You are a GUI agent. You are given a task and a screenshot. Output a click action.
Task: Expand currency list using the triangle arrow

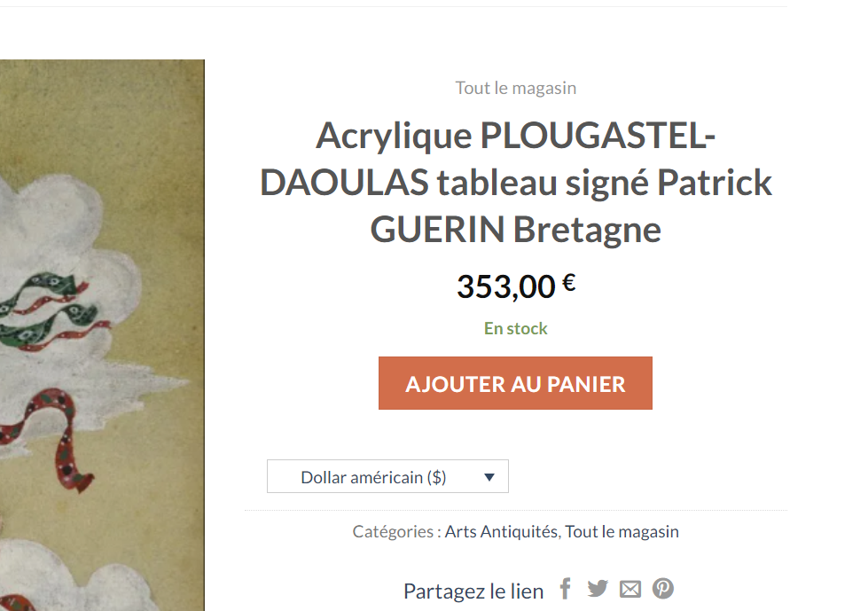click(489, 477)
